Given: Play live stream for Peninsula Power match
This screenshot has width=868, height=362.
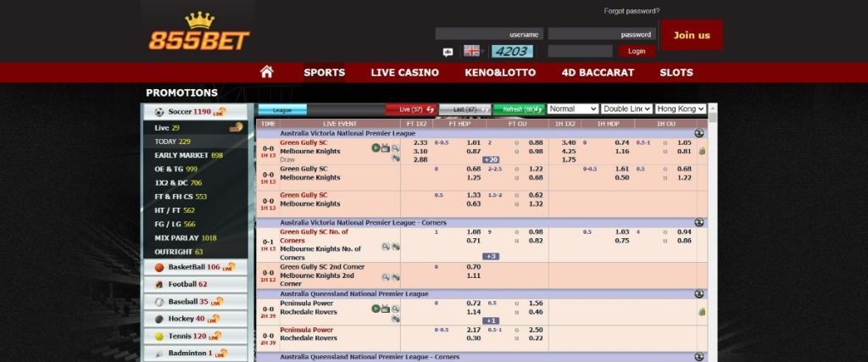Looking at the screenshot, I should pos(376,309).
